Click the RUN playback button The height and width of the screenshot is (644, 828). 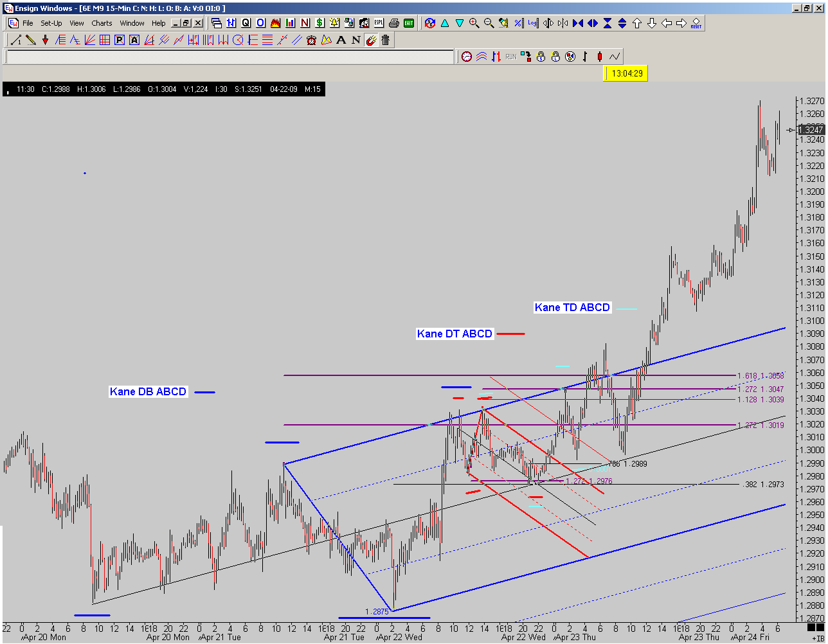[x=510, y=57]
